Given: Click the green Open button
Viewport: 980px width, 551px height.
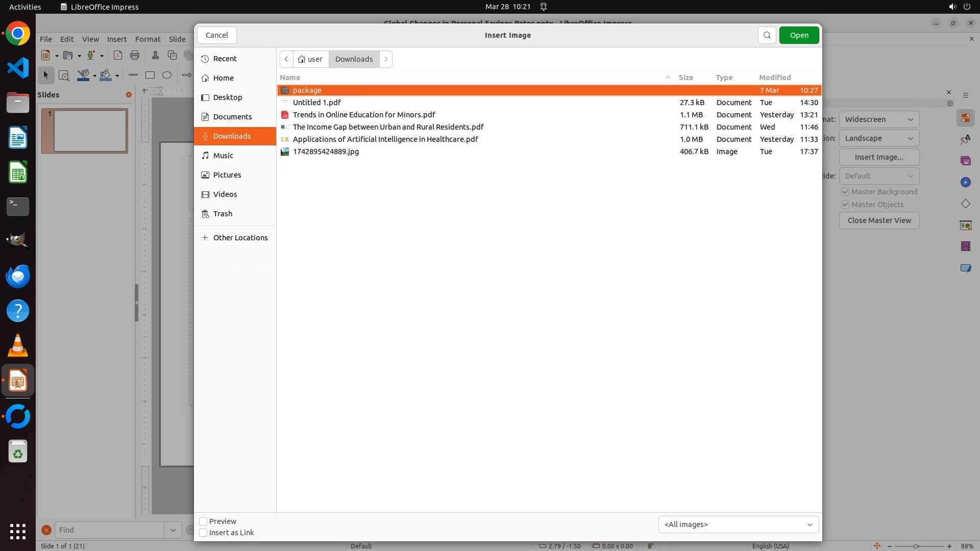Looking at the screenshot, I should click(x=799, y=35).
